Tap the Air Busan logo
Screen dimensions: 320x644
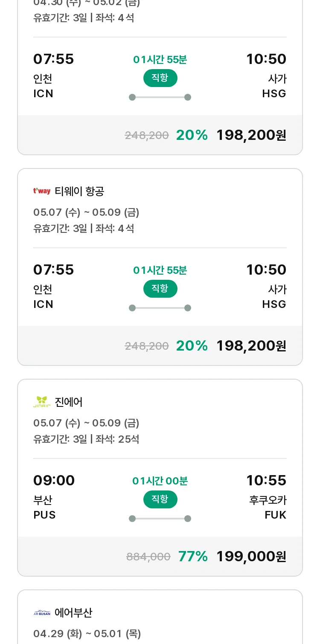(42, 613)
